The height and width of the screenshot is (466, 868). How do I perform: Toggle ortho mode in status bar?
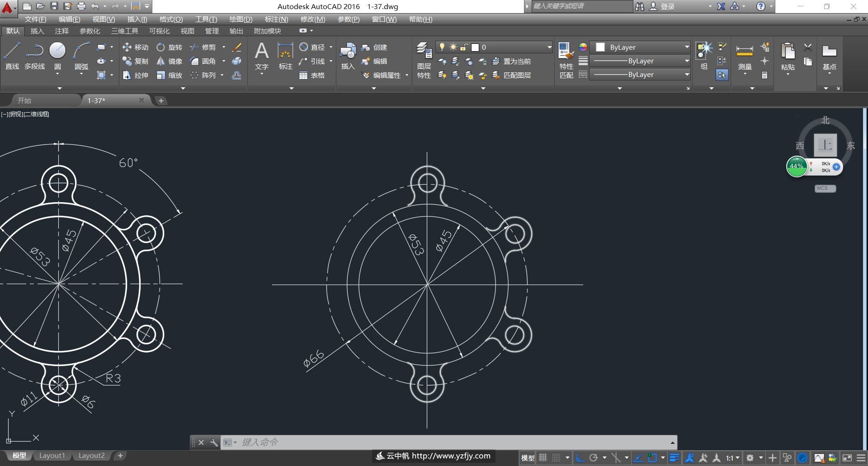click(580, 458)
